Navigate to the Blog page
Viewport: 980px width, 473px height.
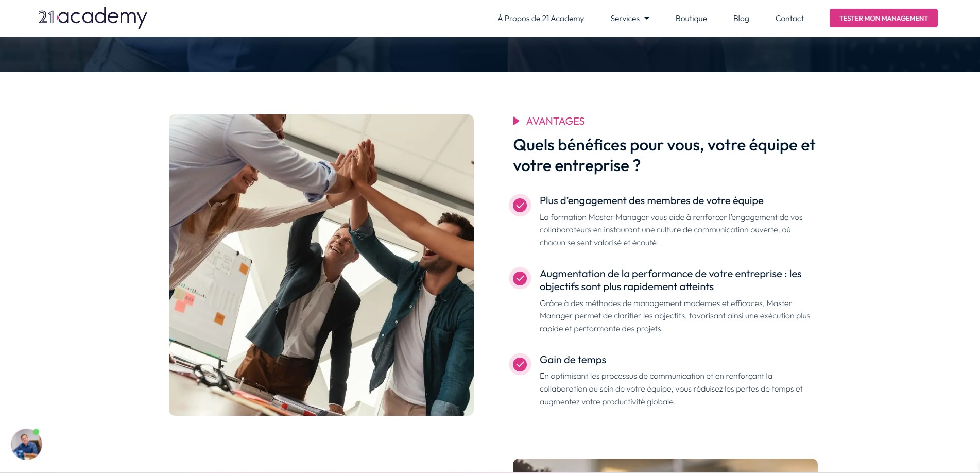point(741,19)
